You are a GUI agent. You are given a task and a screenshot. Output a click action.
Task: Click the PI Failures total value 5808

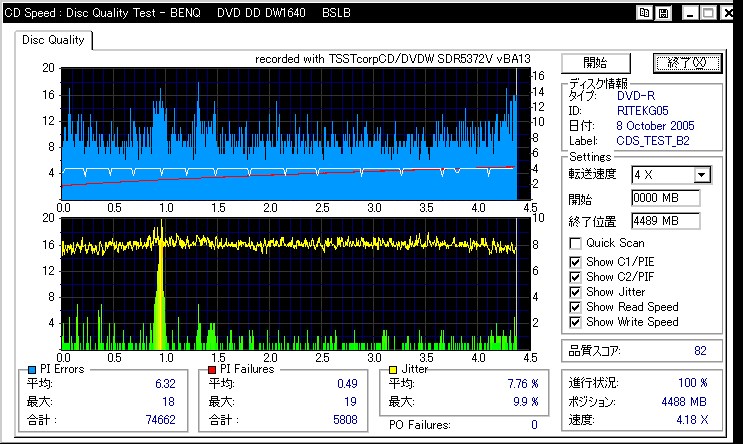[345, 420]
